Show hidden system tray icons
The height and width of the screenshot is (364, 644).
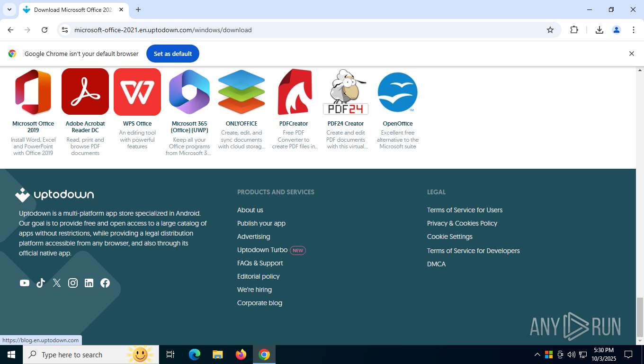[537, 355]
